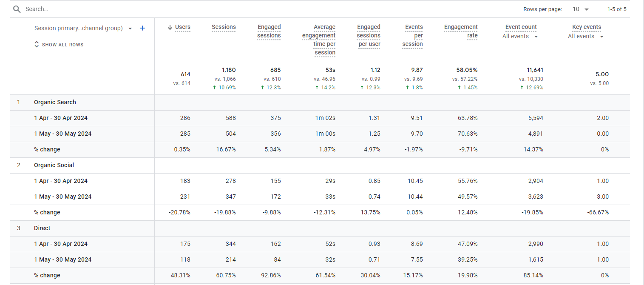Select the Direct channel row
The height and width of the screenshot is (285, 644).
pos(42,228)
